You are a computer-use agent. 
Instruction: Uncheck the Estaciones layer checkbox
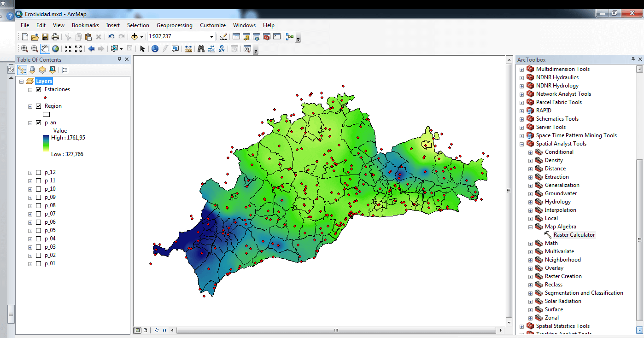(39, 89)
